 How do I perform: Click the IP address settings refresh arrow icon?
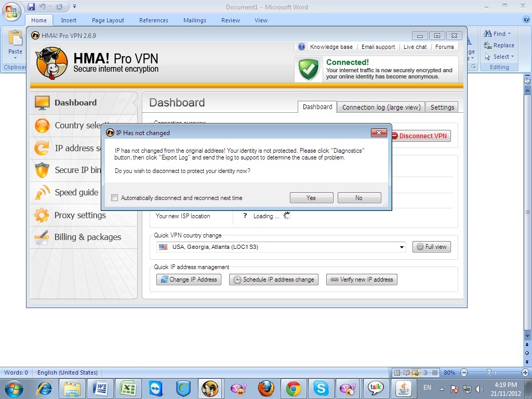pos(42,148)
